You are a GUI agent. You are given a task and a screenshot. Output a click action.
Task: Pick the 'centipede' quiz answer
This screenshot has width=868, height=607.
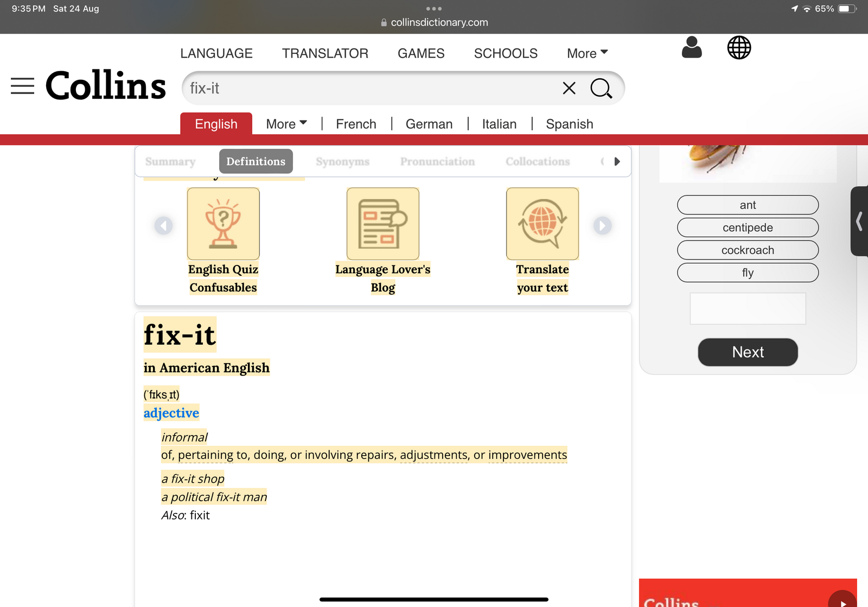748,227
